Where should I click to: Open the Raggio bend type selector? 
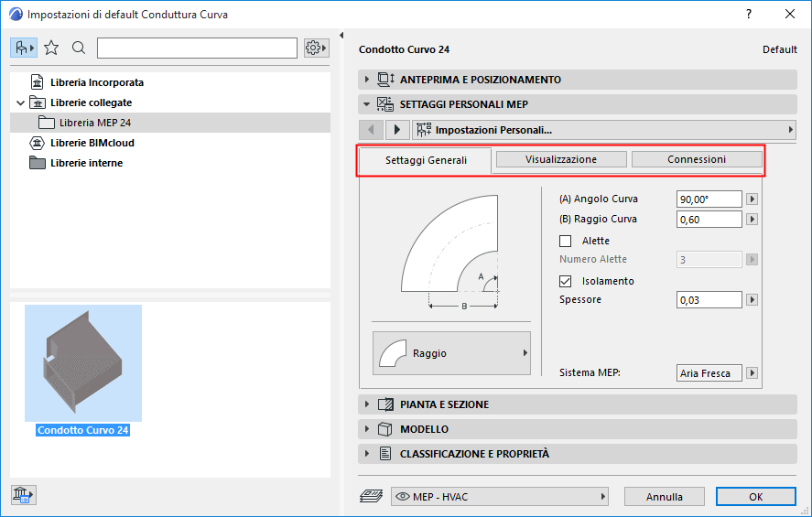(x=451, y=353)
